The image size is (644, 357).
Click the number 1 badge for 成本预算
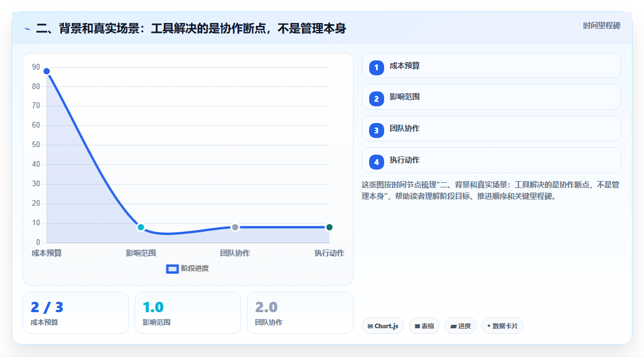coord(376,68)
